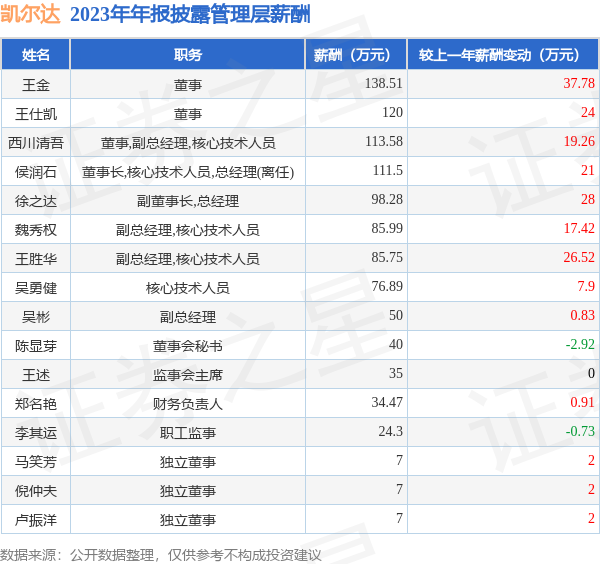Click the salary value 85.99

(x=387, y=228)
